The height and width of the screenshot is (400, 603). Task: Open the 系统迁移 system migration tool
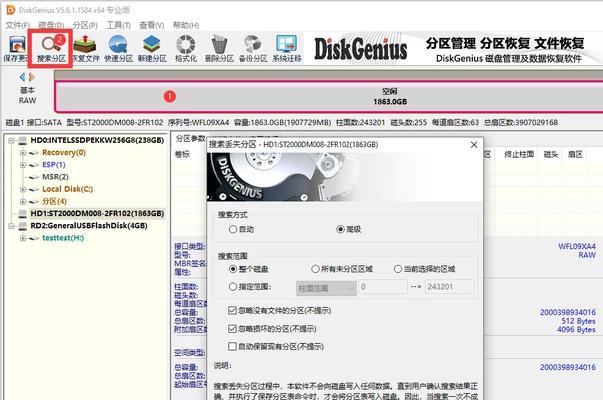pyautogui.click(x=287, y=49)
